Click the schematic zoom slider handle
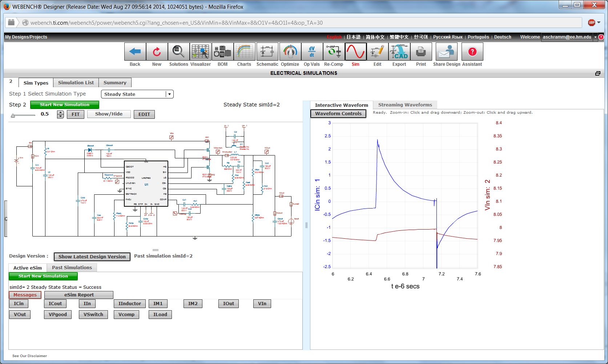 13,116
